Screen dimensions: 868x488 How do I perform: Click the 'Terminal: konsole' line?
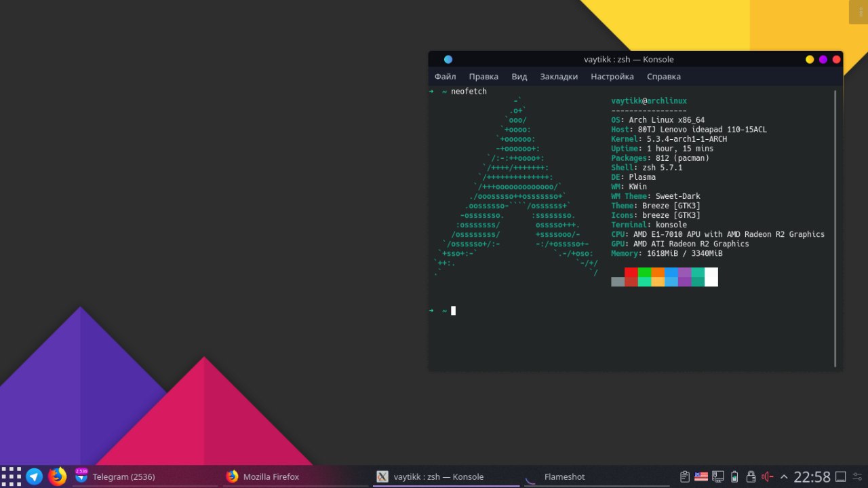tap(649, 225)
